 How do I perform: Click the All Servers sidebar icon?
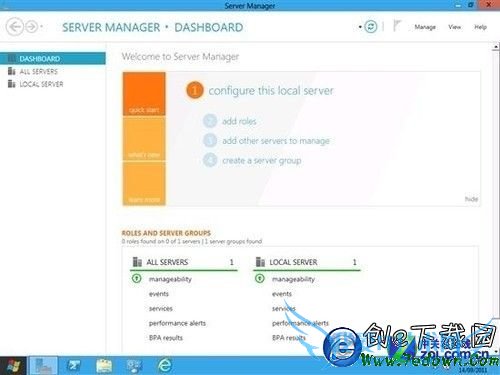[x=12, y=71]
